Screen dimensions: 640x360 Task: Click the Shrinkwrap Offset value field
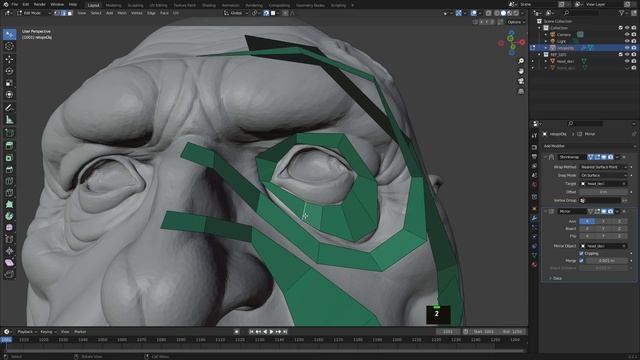[603, 192]
